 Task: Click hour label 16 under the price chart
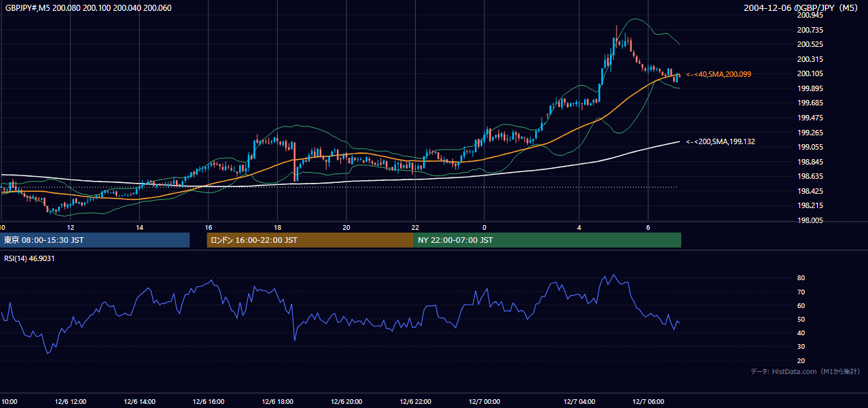pos(209,227)
